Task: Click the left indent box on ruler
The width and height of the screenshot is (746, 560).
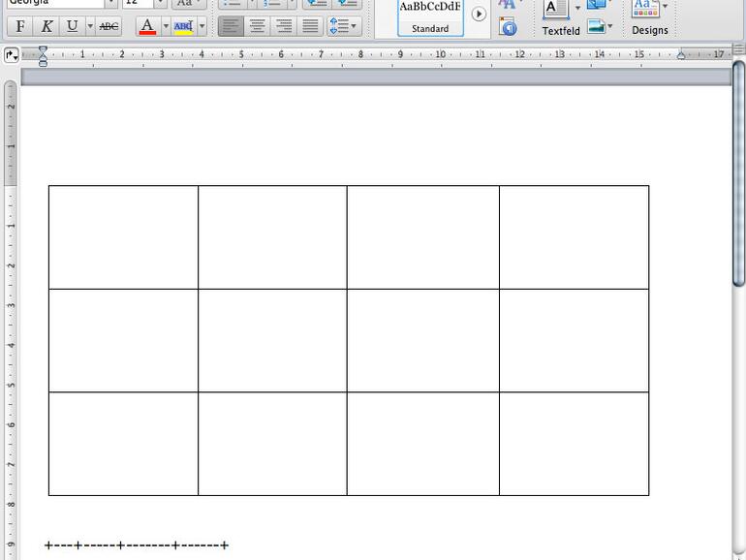Action: tap(43, 63)
